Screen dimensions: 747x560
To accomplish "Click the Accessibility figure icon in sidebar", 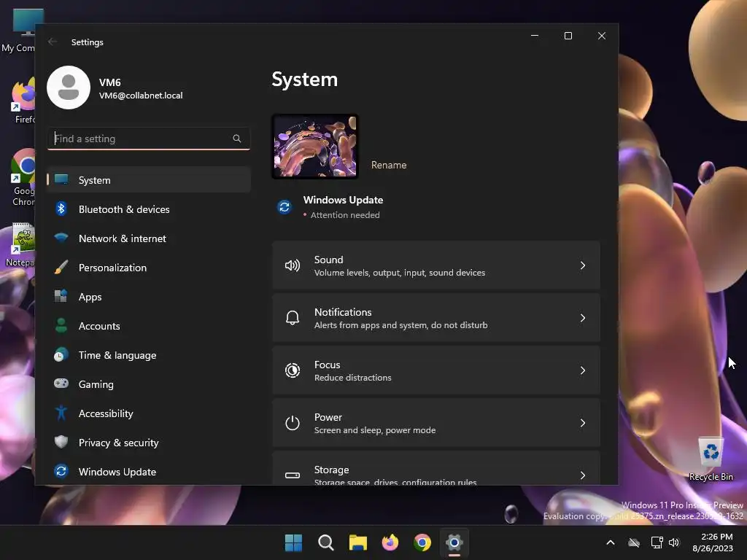I will 61,413.
